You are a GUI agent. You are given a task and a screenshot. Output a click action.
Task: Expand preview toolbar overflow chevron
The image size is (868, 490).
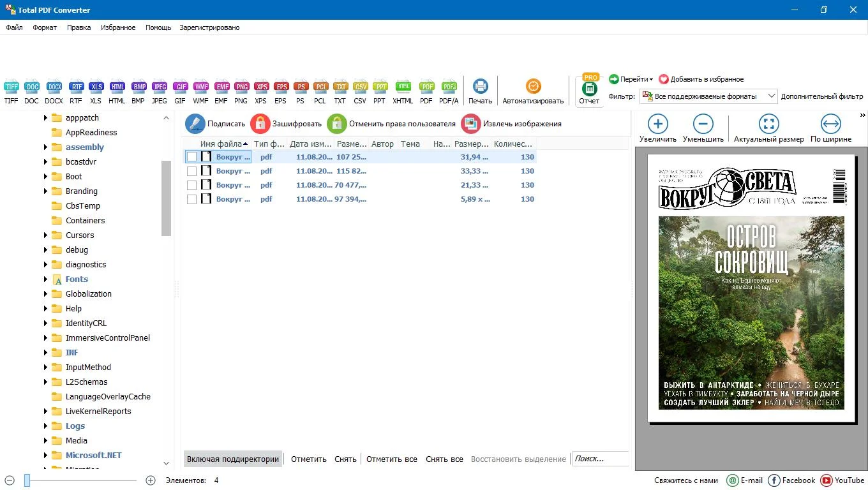pos(862,115)
